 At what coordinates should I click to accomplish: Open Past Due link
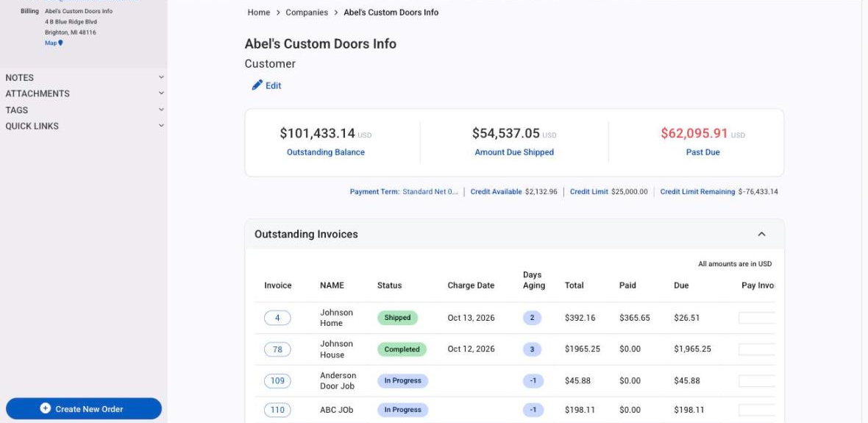[703, 152]
